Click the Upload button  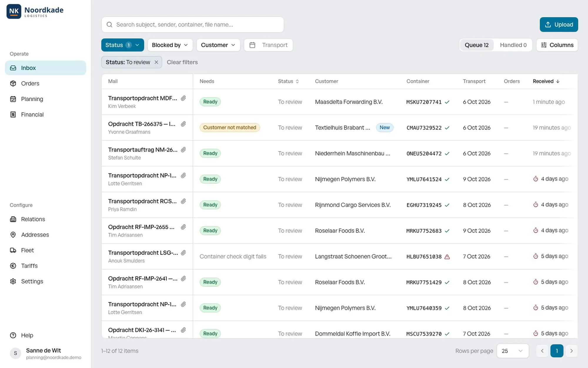pos(559,25)
